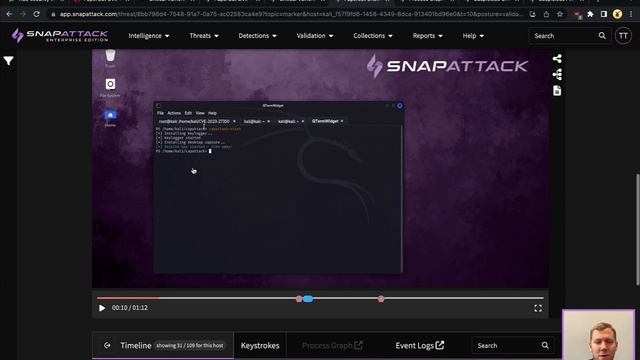The image size is (640, 360).
Task: Play the threat recording video
Action: pos(102,308)
